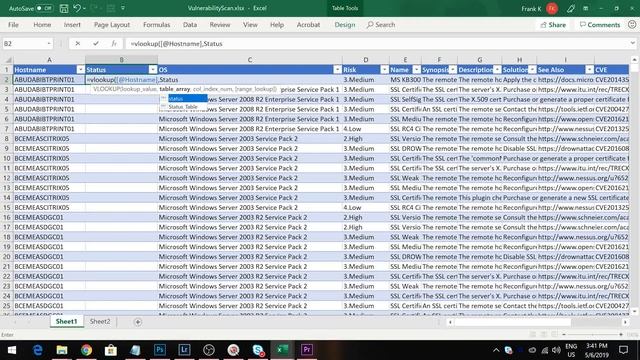Adjust the zoom slider in status bar
This screenshot has height=360, width=640.
[x=593, y=334]
